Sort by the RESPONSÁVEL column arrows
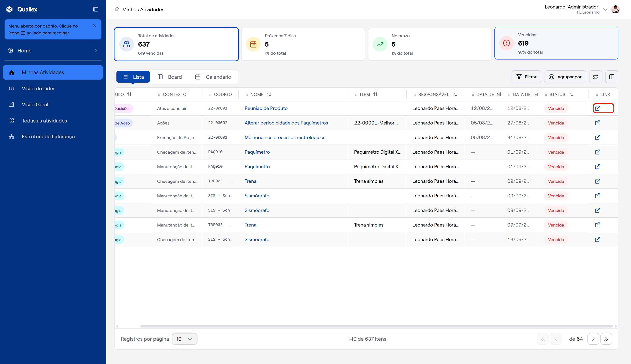Screen dimensions: 631x364 (x=455, y=94)
